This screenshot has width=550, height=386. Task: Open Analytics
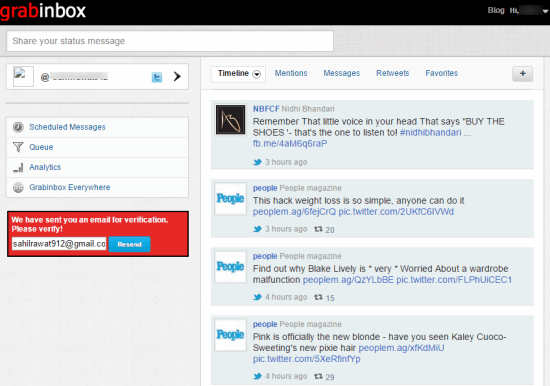(45, 167)
